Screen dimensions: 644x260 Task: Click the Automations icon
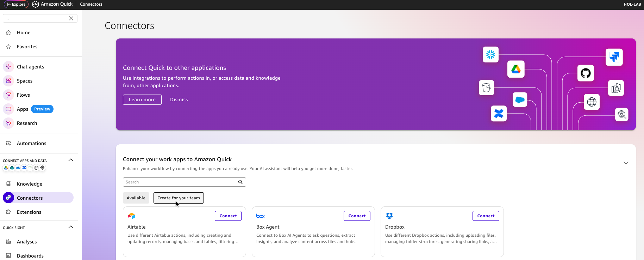point(8,143)
